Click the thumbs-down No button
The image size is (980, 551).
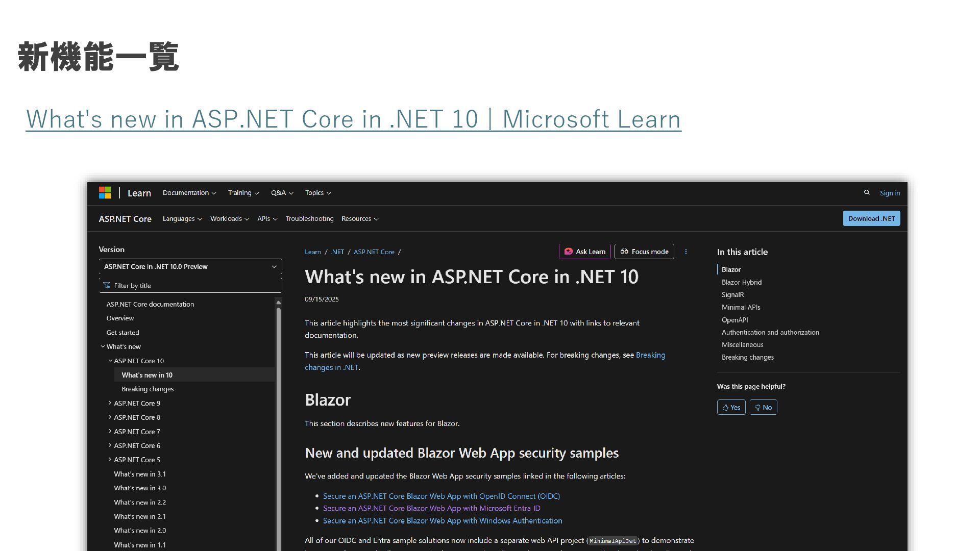(x=763, y=407)
